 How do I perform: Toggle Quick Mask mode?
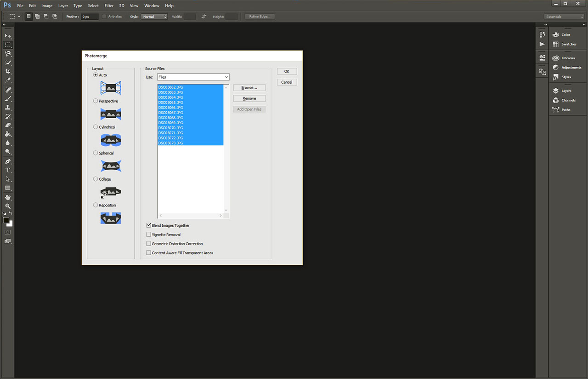coord(8,232)
